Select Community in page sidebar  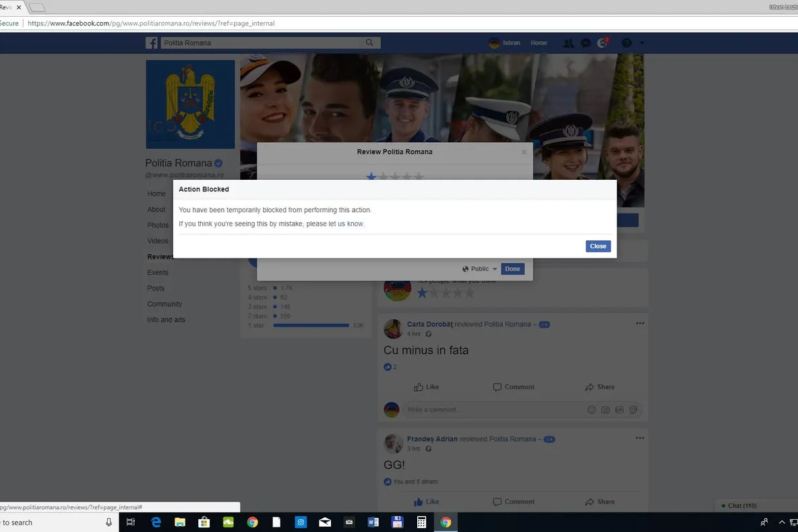pyautogui.click(x=164, y=304)
